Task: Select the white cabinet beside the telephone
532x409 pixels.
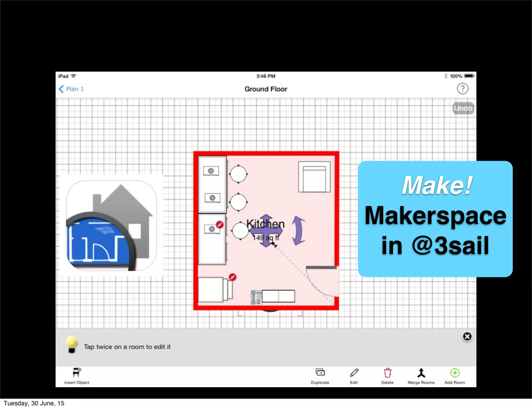Action: click(278, 296)
